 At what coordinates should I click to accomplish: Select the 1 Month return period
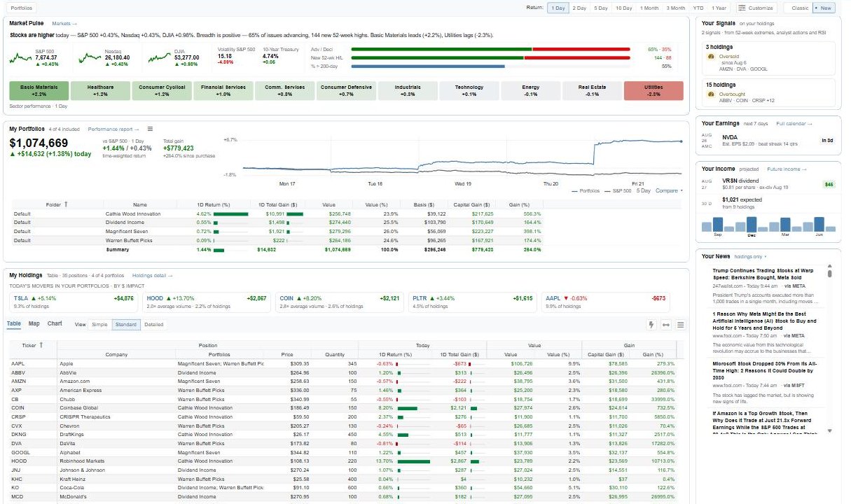[649, 8]
